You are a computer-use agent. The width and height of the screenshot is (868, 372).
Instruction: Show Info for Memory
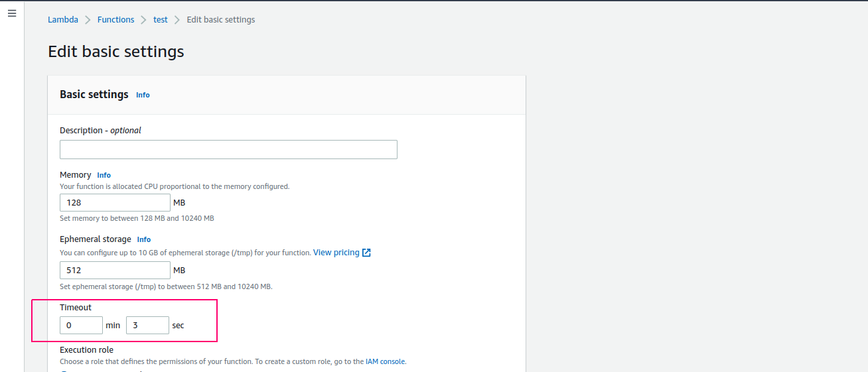tap(104, 175)
